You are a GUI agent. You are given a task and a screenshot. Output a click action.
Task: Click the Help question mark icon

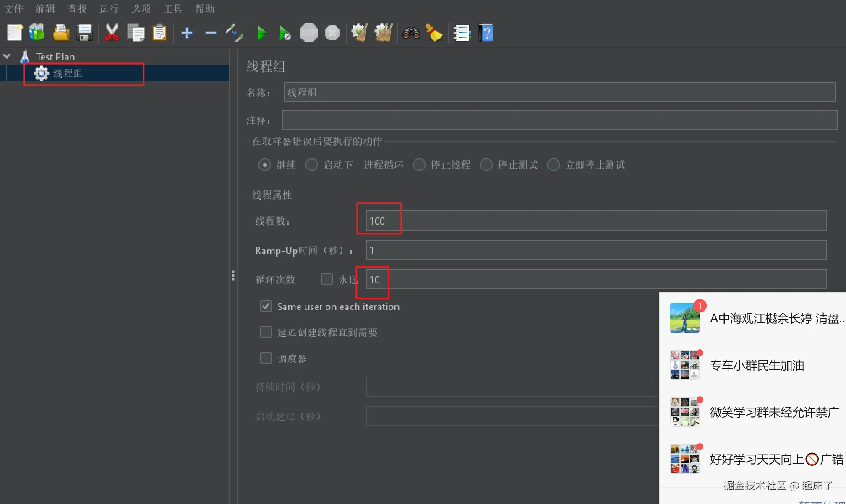click(486, 33)
